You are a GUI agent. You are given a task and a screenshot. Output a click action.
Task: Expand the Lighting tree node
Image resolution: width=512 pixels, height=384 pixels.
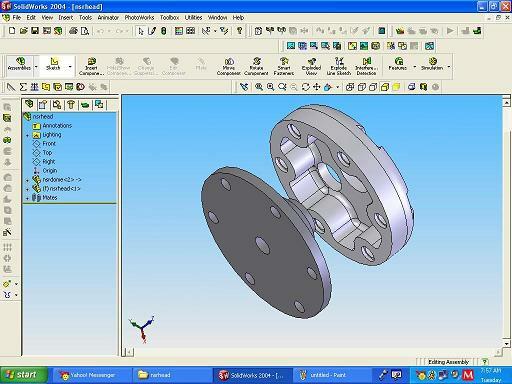pyautogui.click(x=27, y=135)
